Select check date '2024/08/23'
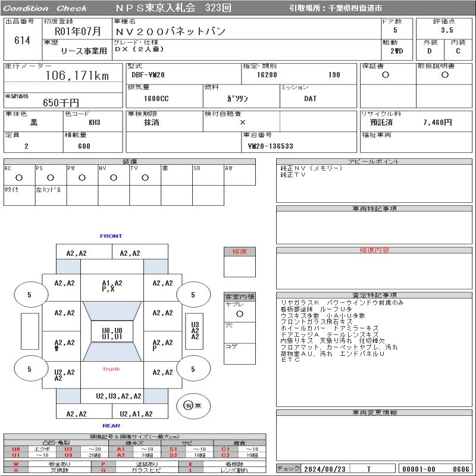The image size is (476, 476). point(325,469)
